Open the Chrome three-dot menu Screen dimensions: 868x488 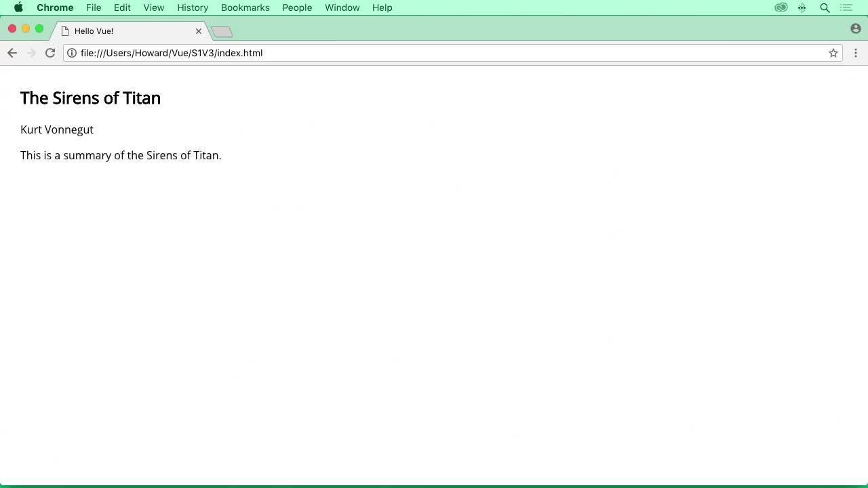856,53
